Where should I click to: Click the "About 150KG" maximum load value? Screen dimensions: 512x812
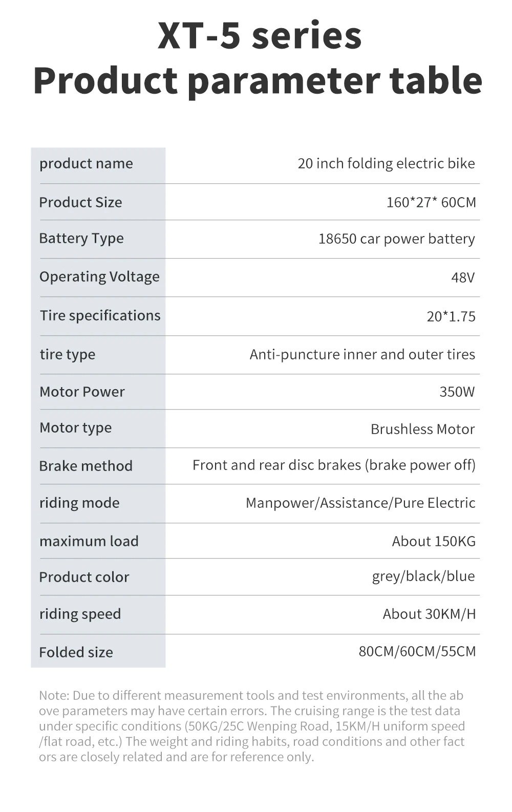point(434,541)
